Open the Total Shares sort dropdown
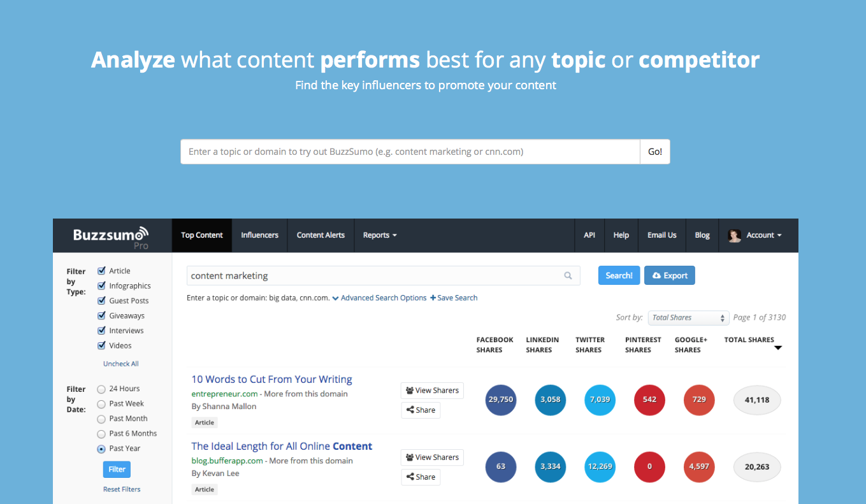The width and height of the screenshot is (866, 504). click(x=688, y=318)
